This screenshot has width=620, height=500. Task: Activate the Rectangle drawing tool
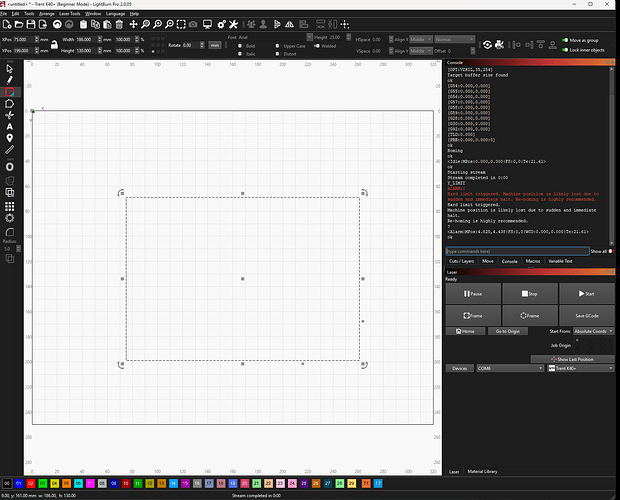9,91
